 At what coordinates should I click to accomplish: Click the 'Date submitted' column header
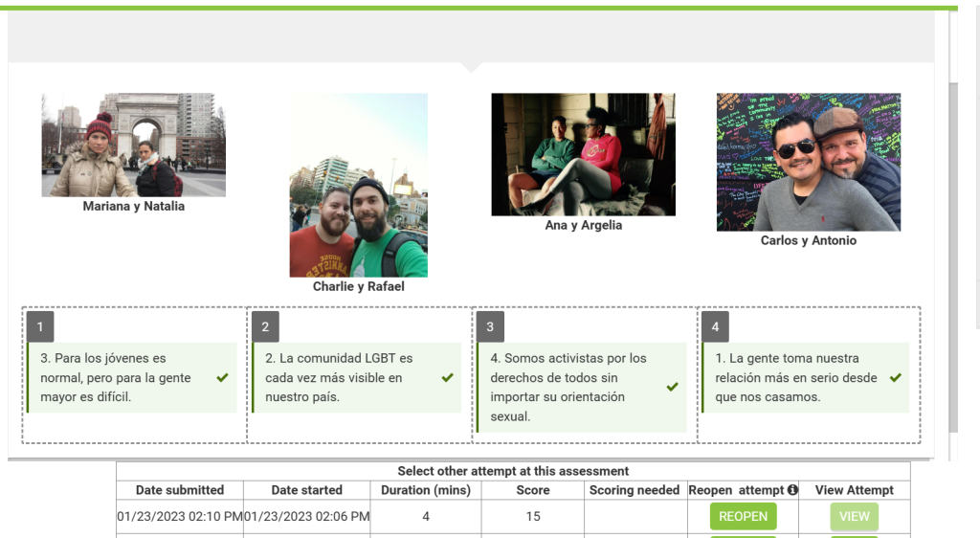tap(180, 490)
